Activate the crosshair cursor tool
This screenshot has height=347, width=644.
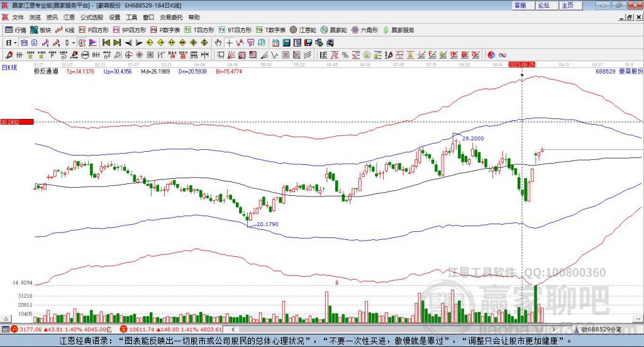click(x=229, y=43)
